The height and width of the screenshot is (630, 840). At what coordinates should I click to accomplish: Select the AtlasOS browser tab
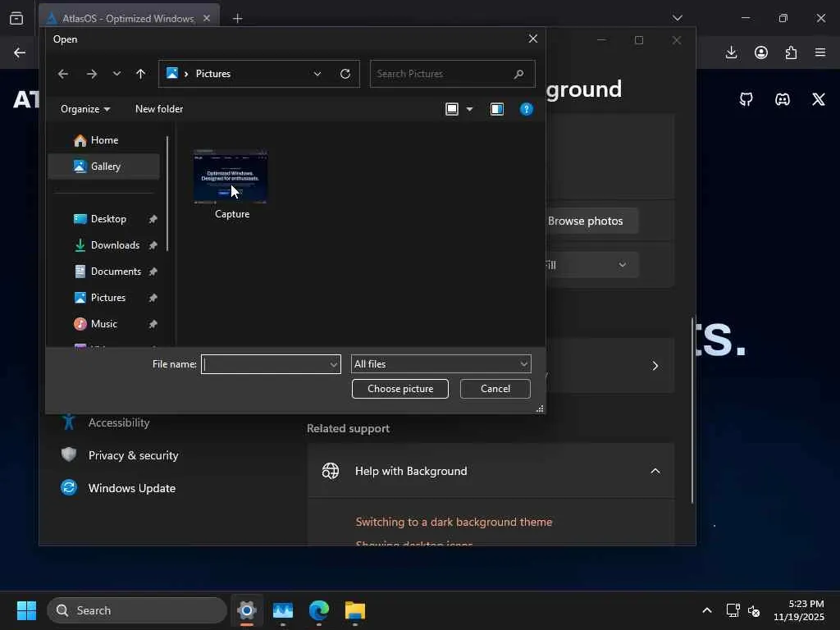pos(129,18)
